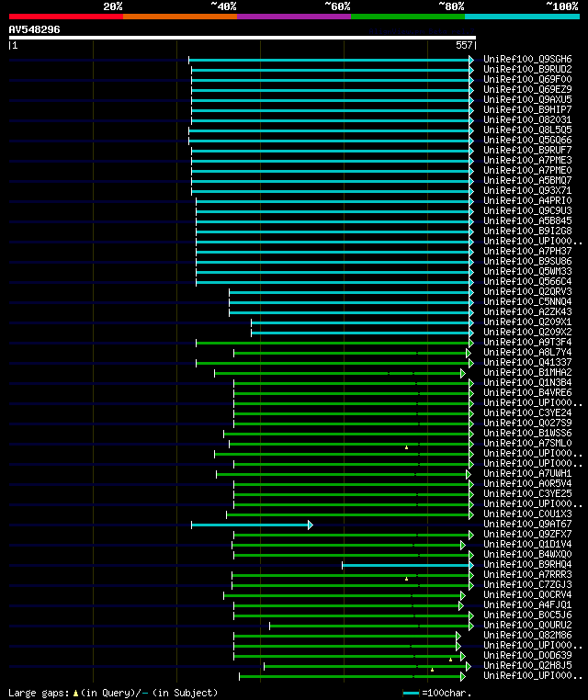Select the UniRef100_B4VRE6 label

pos(527,392)
